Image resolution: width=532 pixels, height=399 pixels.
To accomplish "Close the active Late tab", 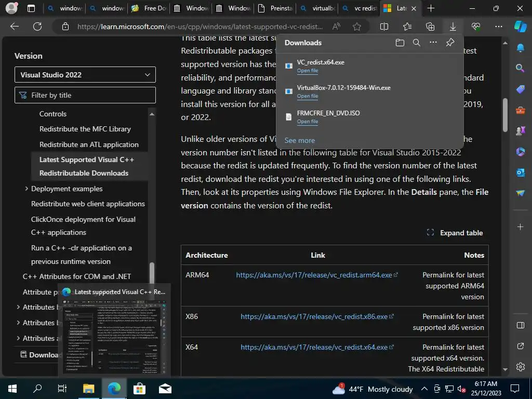I will (x=414, y=8).
